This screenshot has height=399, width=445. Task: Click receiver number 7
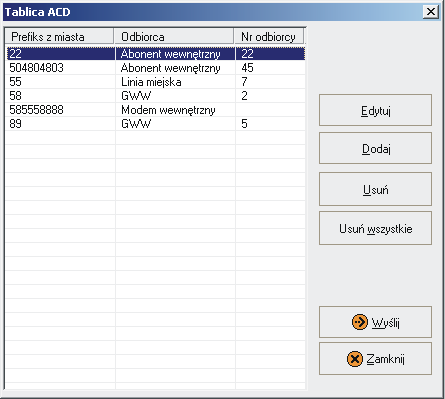pyautogui.click(x=244, y=82)
